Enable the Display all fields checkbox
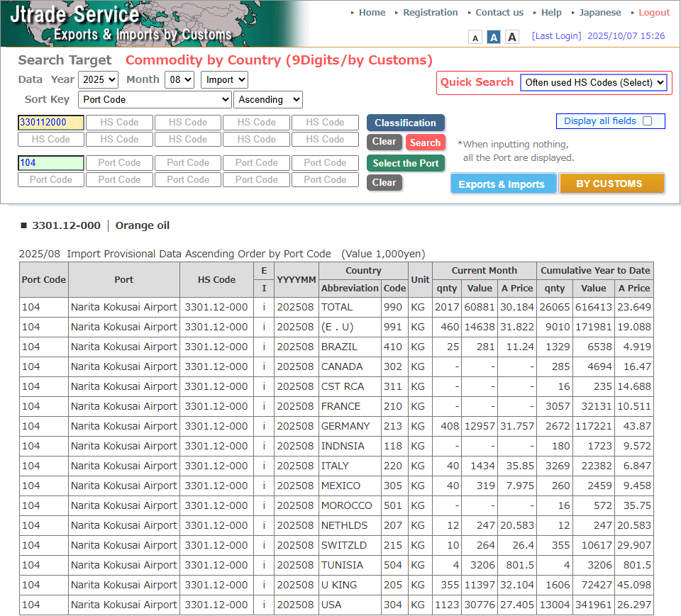 [x=647, y=121]
